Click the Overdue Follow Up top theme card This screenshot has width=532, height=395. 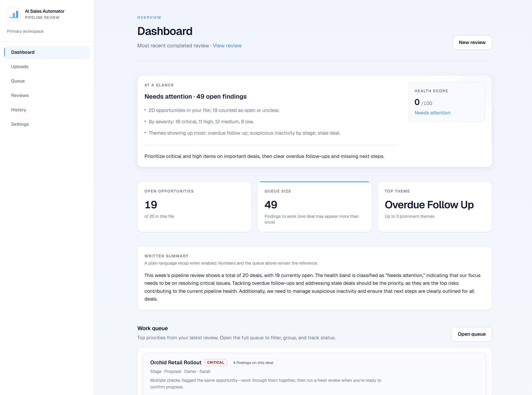434,206
